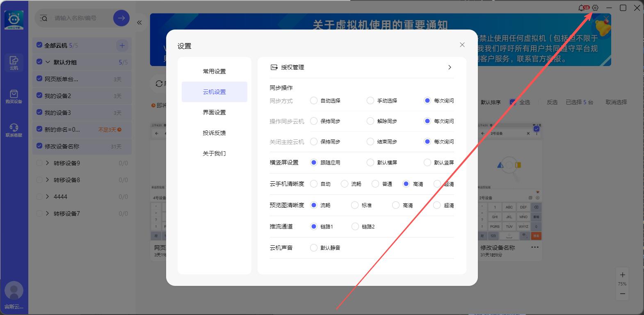Toggle checkbox for 全部云机
Image resolution: width=644 pixels, height=315 pixels.
[x=39, y=45]
